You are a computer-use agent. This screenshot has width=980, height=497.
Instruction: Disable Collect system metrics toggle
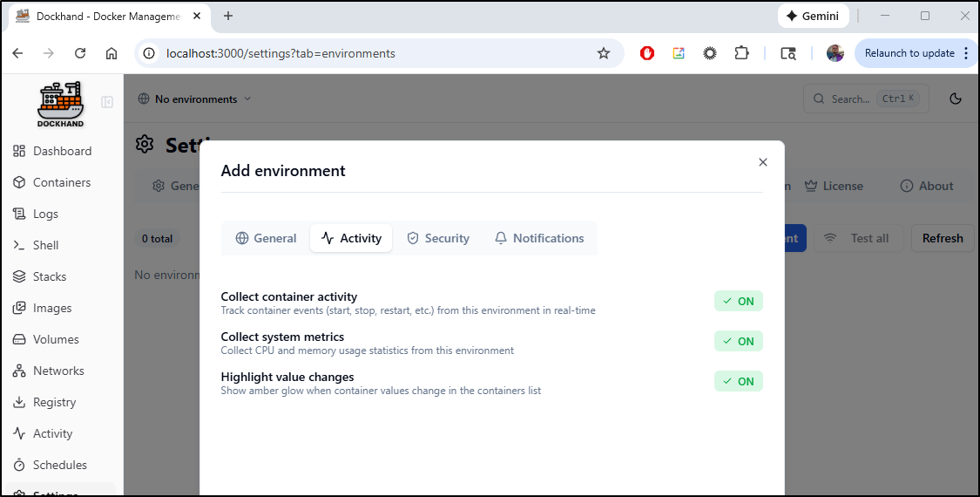pos(738,341)
